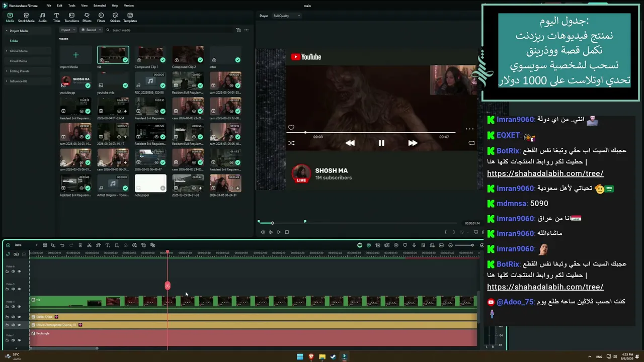Screen dimensions: 644x362
Task: Open the Titles tab
Action: 56,18
